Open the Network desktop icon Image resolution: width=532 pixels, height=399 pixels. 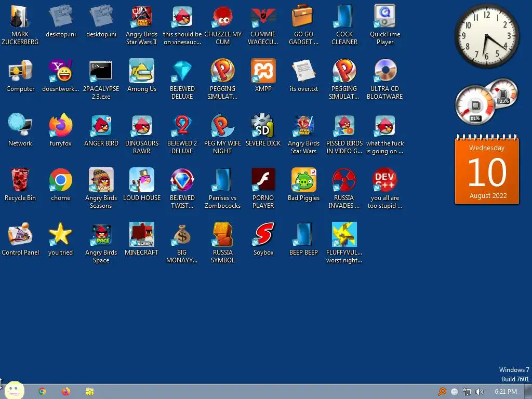[x=20, y=130]
